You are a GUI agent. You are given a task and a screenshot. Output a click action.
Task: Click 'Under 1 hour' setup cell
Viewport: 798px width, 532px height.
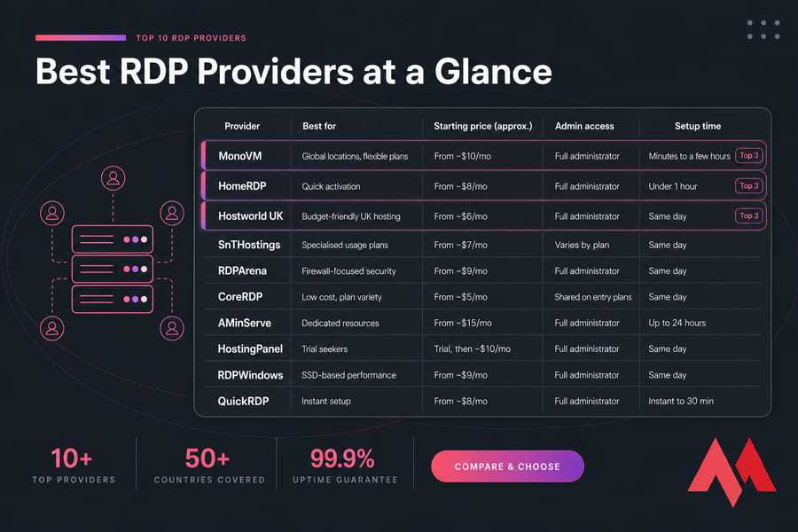tap(673, 186)
